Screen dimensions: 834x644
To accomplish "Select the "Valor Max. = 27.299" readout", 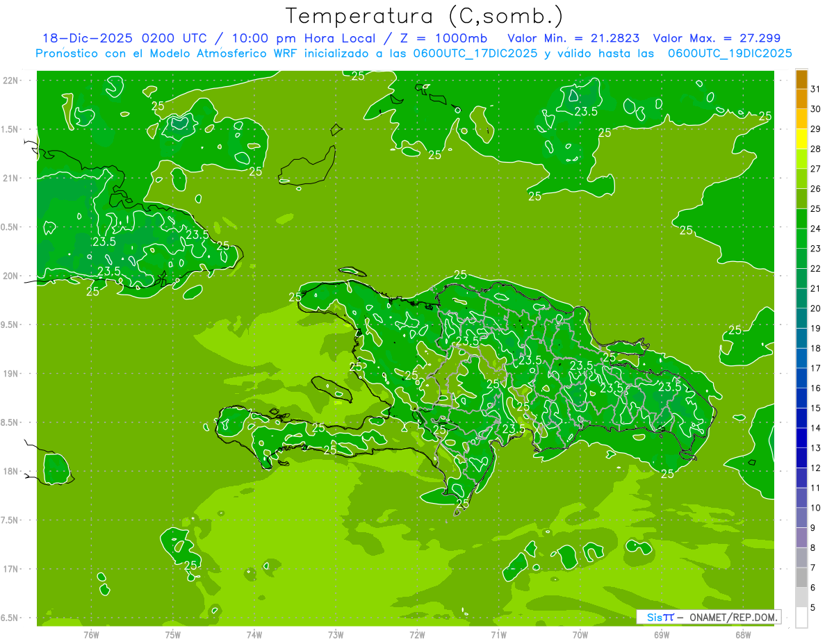I will point(717,39).
